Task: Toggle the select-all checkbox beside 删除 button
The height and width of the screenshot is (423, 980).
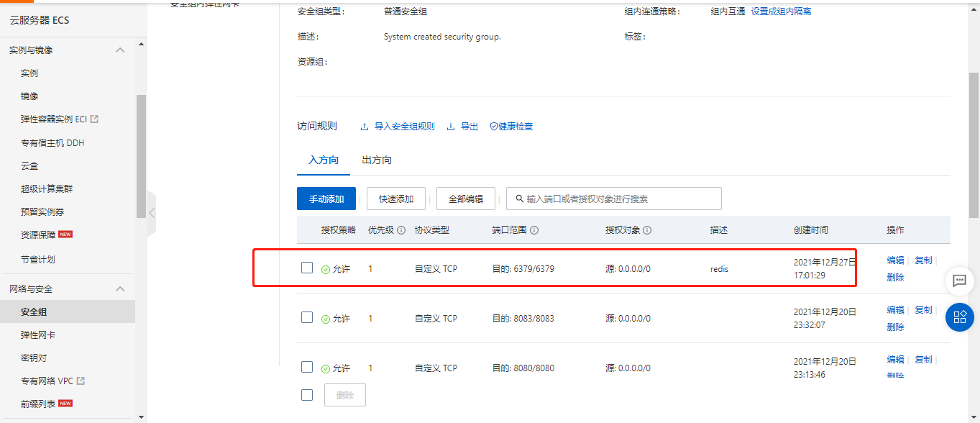Action: [307, 394]
